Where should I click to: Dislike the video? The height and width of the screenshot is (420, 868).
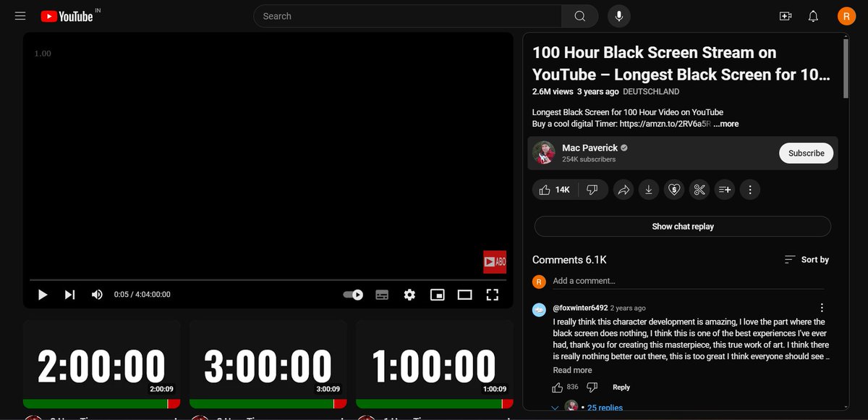point(592,190)
